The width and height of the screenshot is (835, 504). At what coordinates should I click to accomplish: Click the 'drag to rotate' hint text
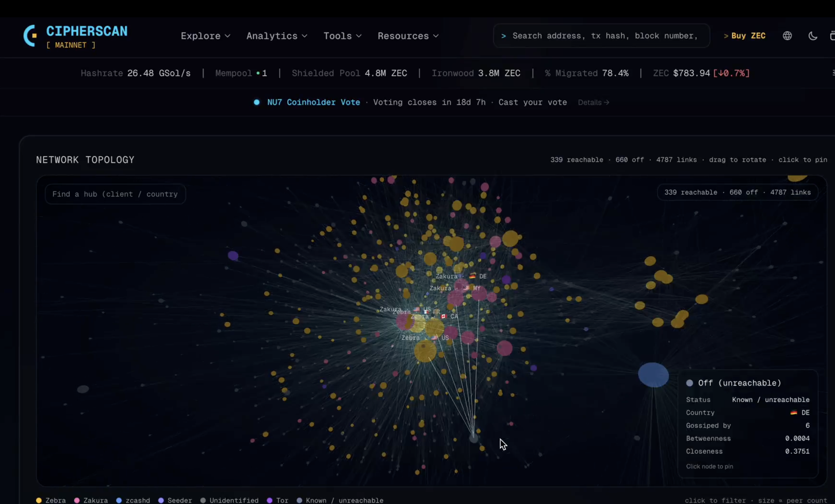pos(737,160)
